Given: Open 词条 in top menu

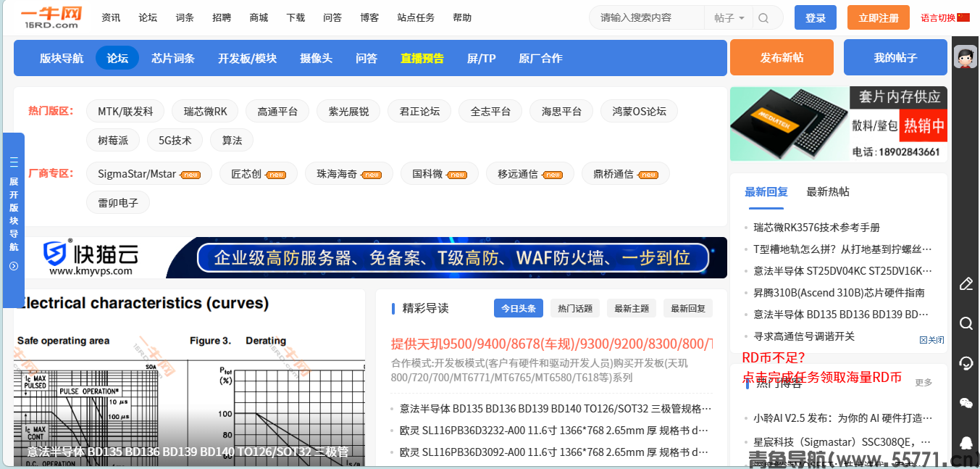Looking at the screenshot, I should [x=185, y=17].
